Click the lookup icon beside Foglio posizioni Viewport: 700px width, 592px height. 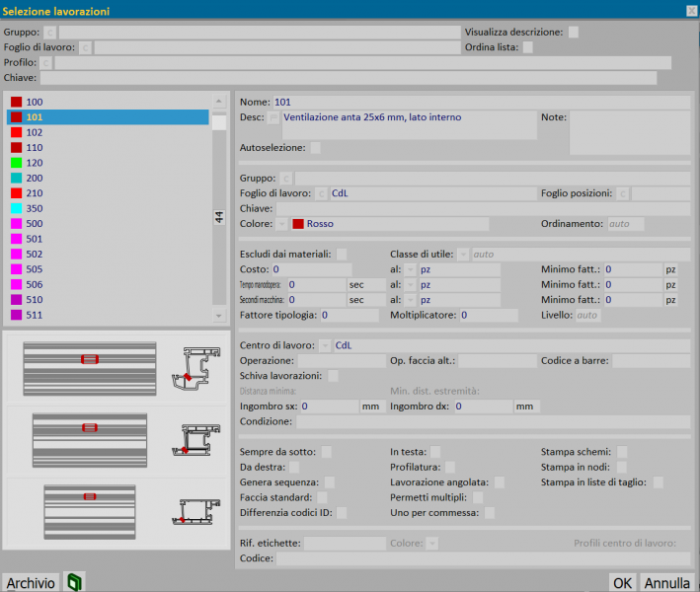click(623, 193)
